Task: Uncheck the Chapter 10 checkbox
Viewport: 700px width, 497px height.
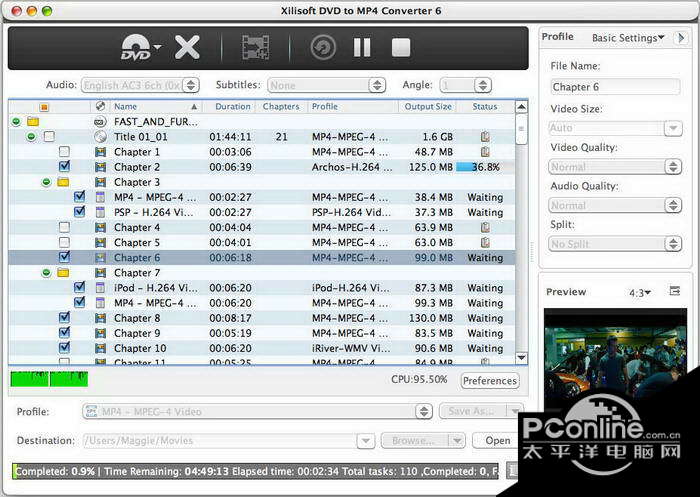Action: [x=64, y=347]
